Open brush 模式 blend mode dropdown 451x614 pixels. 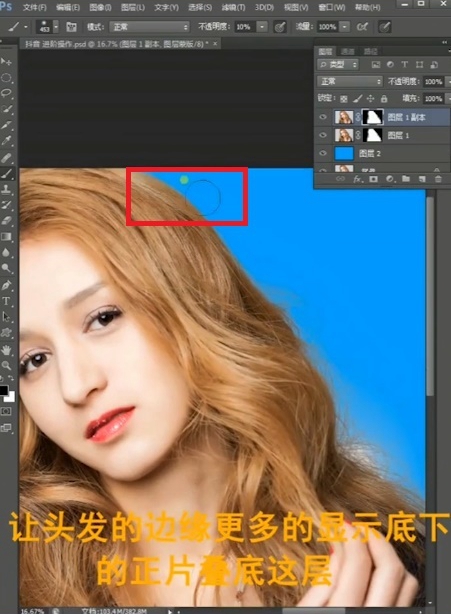(149, 27)
